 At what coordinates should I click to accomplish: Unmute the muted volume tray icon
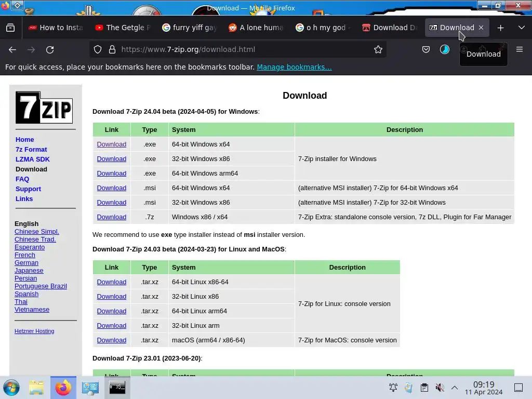point(440,388)
